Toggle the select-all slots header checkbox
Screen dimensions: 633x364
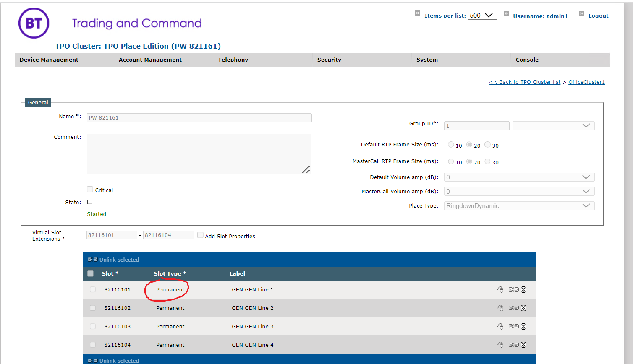click(90, 273)
